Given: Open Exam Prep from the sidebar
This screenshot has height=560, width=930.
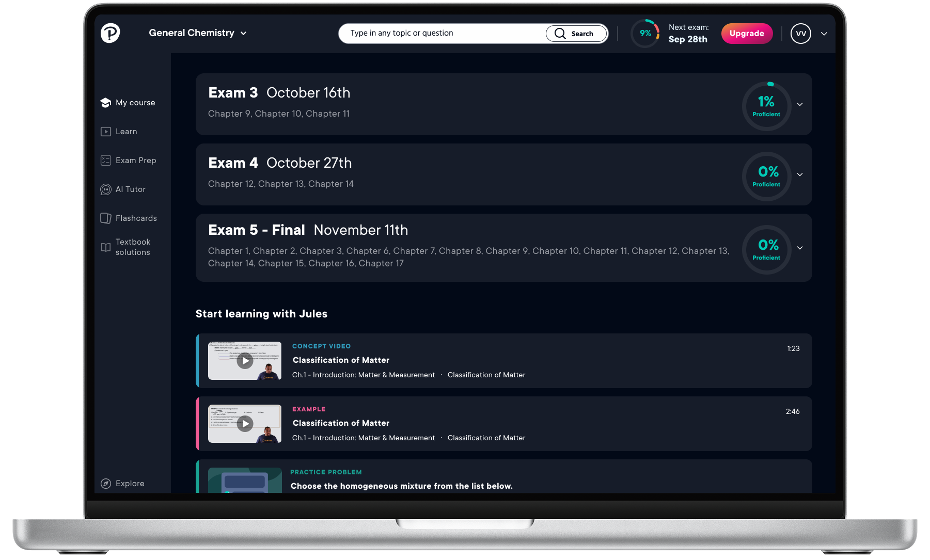Looking at the screenshot, I should tap(129, 161).
